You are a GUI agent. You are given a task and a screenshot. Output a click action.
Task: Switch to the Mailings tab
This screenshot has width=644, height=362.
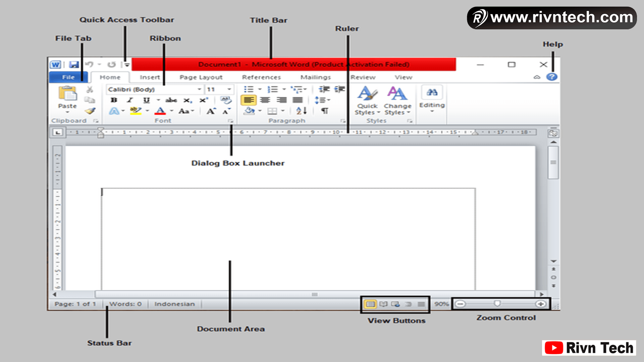[x=315, y=77]
